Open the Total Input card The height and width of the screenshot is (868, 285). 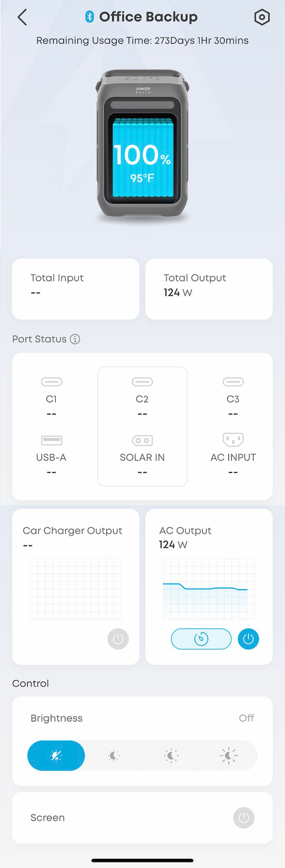tap(75, 289)
